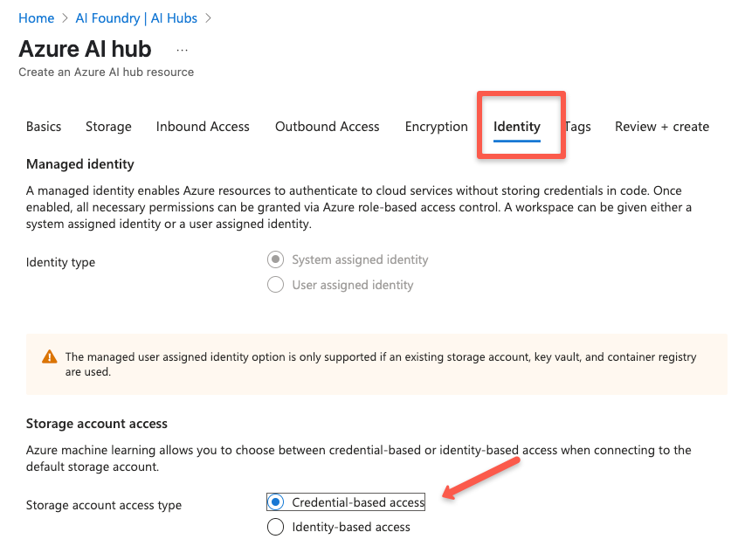Switch to the Inbound Access tab
745x560 pixels.
(x=203, y=126)
